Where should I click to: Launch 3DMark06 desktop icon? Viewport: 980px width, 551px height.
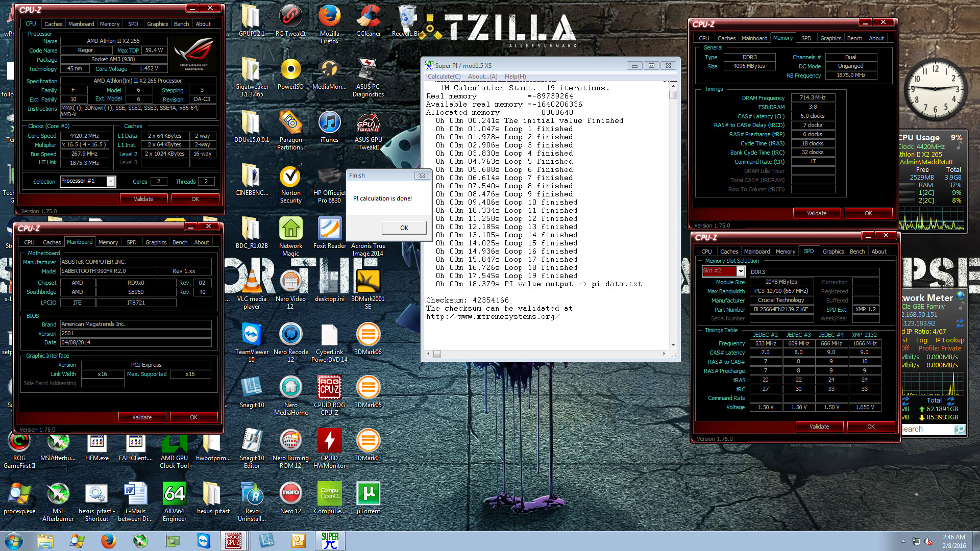pyautogui.click(x=368, y=339)
